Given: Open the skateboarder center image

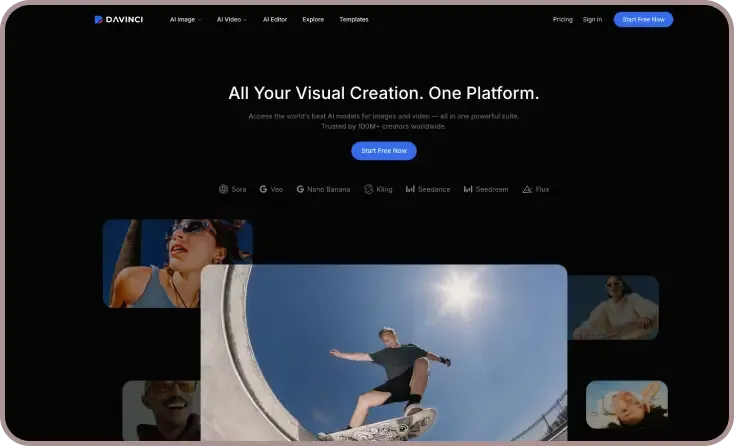Looking at the screenshot, I should 384,352.
